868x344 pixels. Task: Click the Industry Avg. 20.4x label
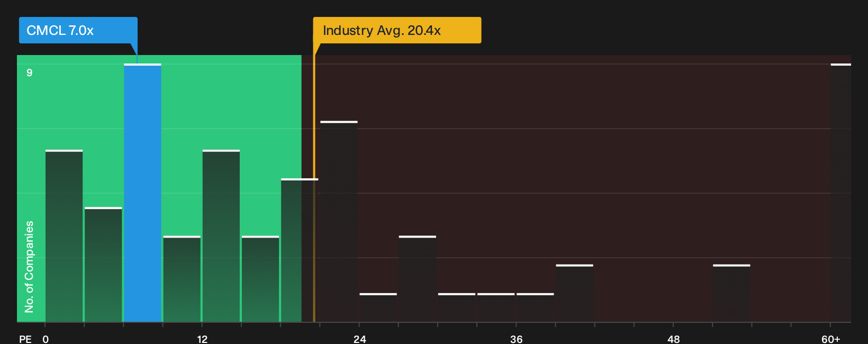[x=397, y=30]
